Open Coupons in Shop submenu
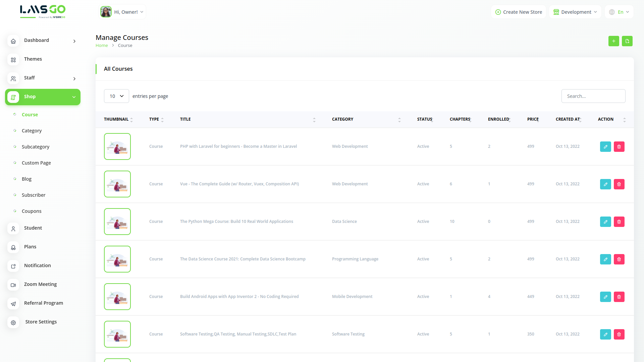 (x=32, y=211)
